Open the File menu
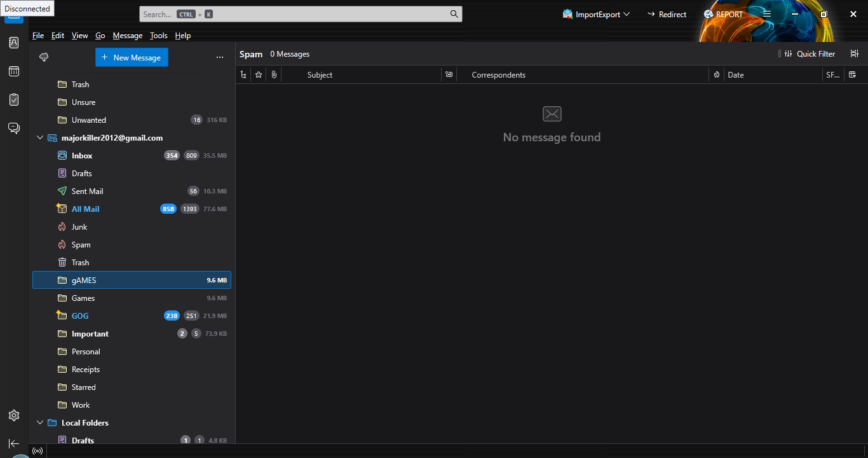868x458 pixels. [38, 36]
